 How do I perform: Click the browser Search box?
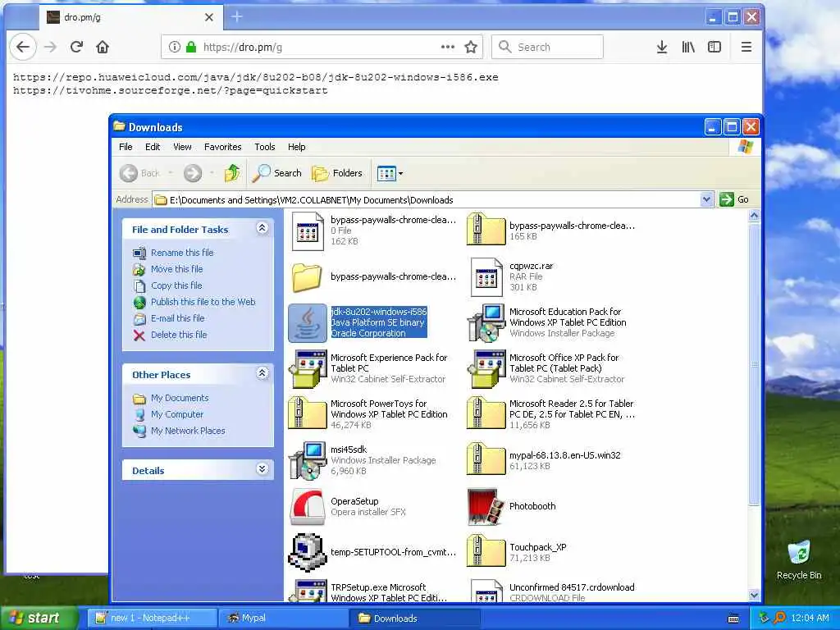pos(547,47)
